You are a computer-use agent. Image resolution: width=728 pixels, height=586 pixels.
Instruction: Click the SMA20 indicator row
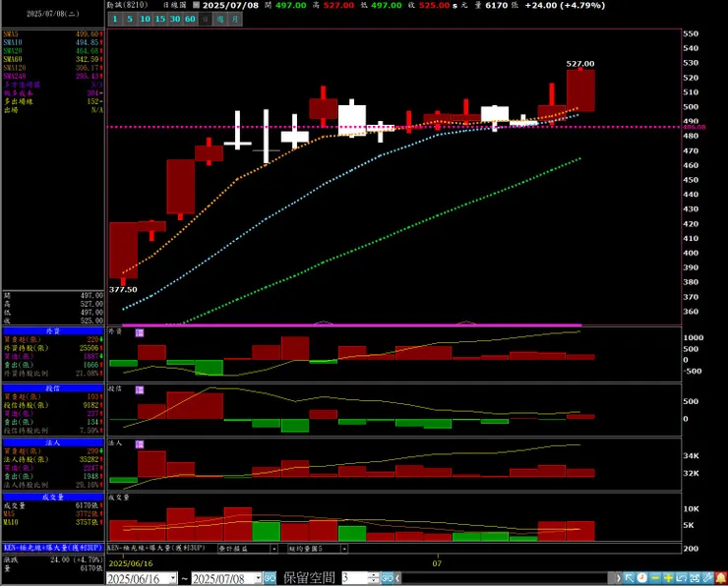53,51
